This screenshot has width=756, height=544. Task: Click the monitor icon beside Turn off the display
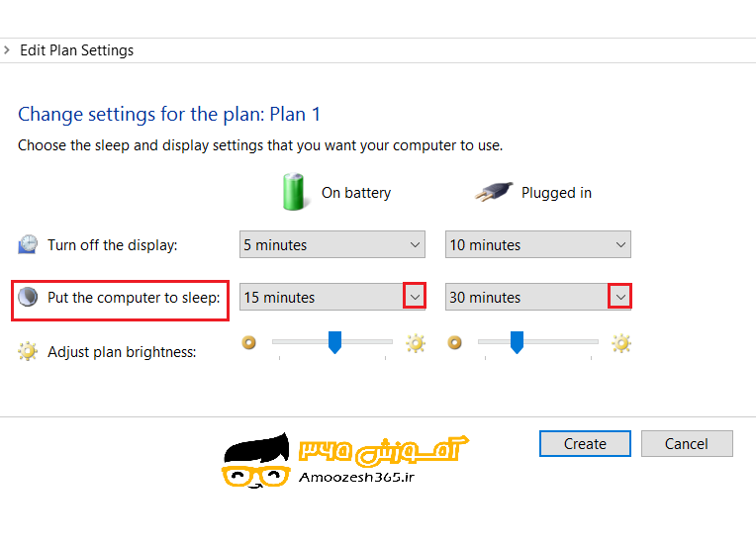point(29,245)
